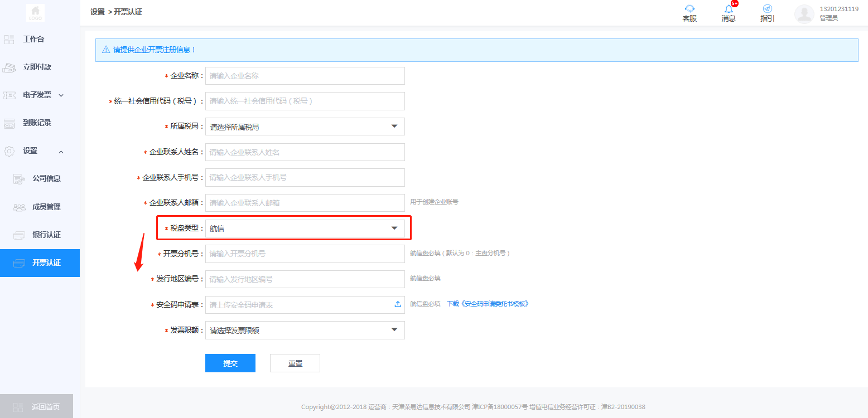Click the home LOGO icon
Screen dimensions: 868x418
[x=36, y=12]
